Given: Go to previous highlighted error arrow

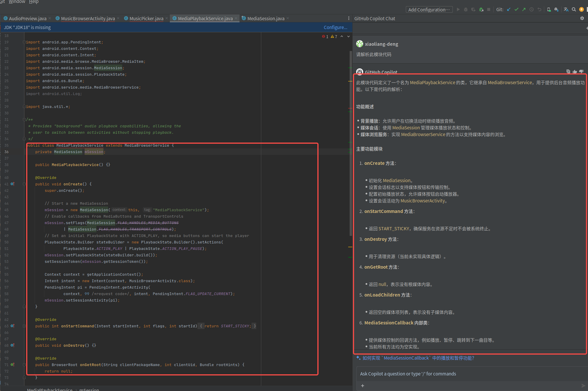Looking at the screenshot, I should 342,37.
